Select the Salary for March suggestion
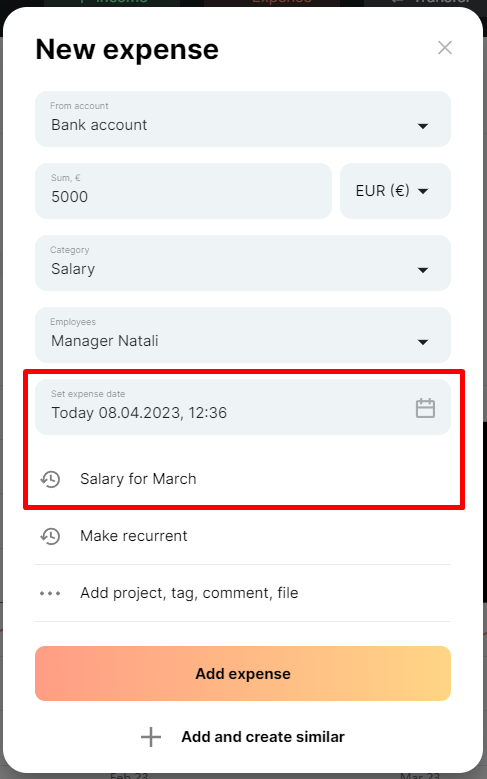The image size is (487, 779). tap(138, 479)
